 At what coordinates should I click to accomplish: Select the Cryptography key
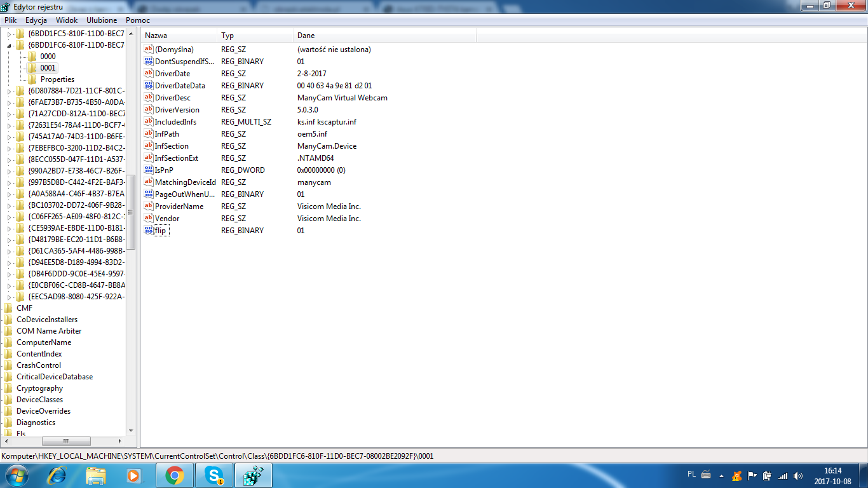[39, 388]
